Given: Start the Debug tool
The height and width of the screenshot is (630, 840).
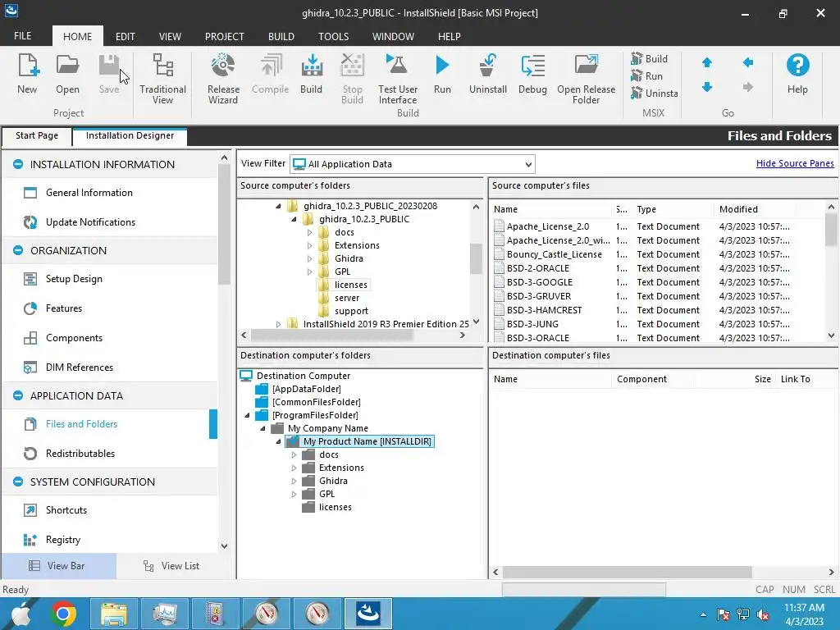Looking at the screenshot, I should pos(532,75).
